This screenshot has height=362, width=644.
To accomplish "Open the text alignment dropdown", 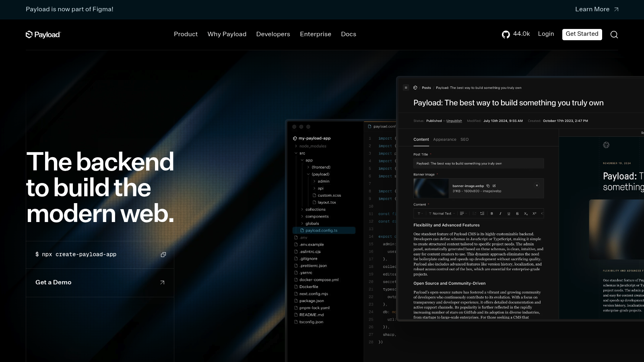I will coord(463,214).
